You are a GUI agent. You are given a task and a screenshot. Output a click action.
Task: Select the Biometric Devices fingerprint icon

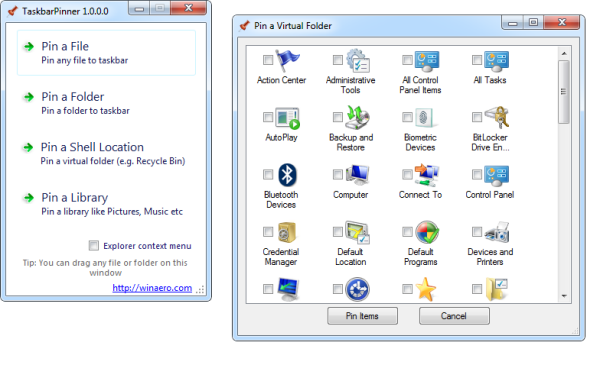426,118
